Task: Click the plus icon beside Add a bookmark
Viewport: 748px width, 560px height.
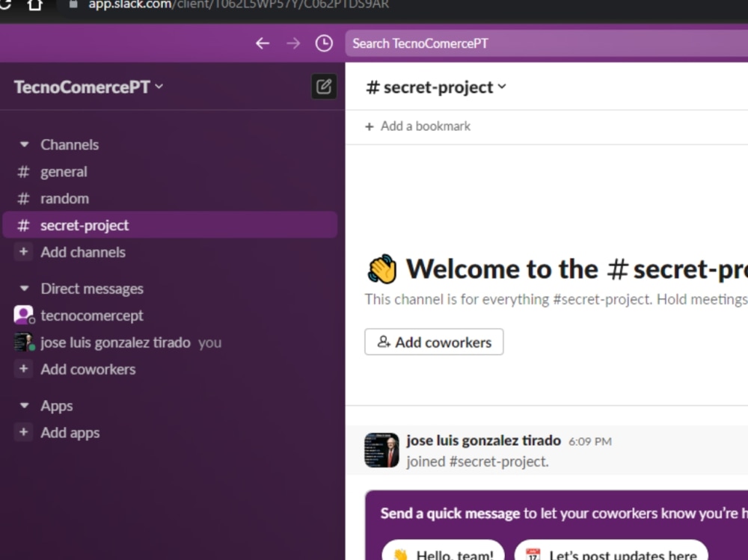Action: click(370, 126)
